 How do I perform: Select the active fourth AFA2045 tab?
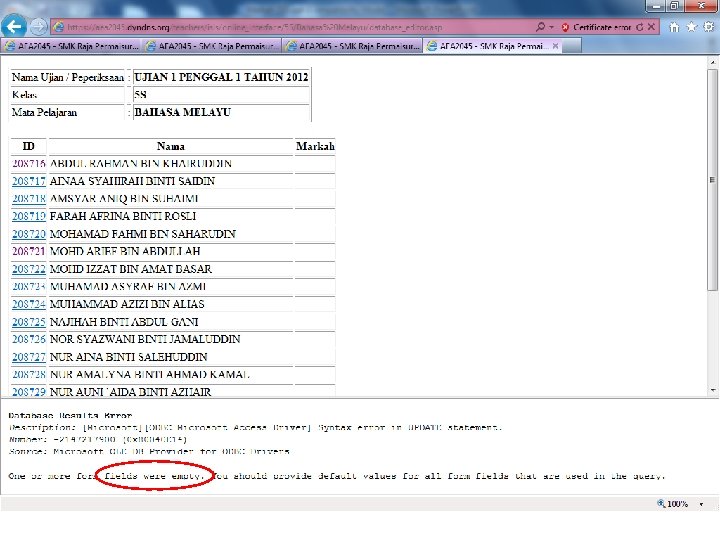[x=491, y=46]
